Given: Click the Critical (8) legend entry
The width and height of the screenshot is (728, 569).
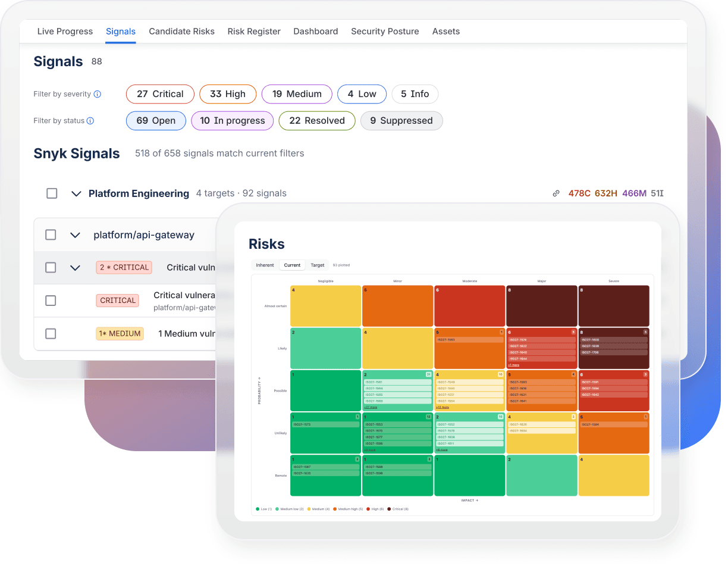Looking at the screenshot, I should pyautogui.click(x=398, y=509).
